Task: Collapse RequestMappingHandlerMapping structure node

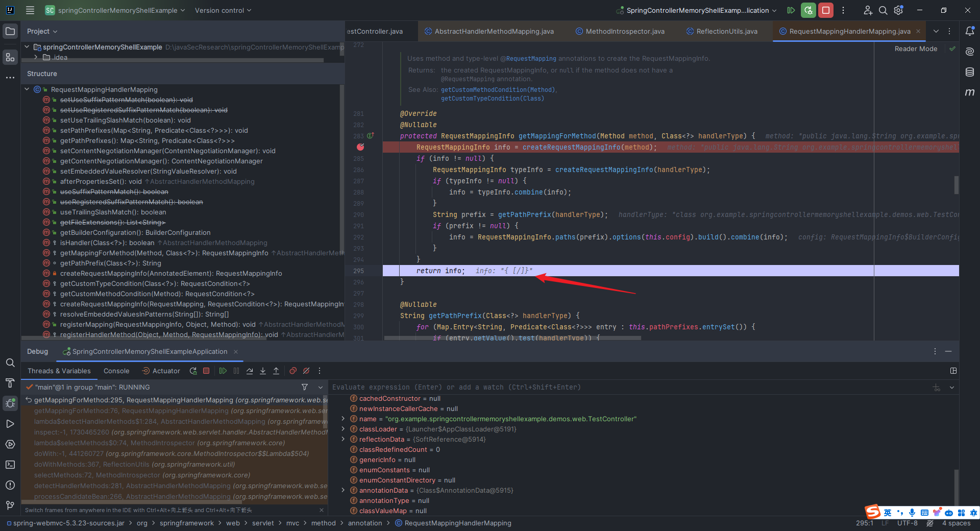Action: pos(27,89)
